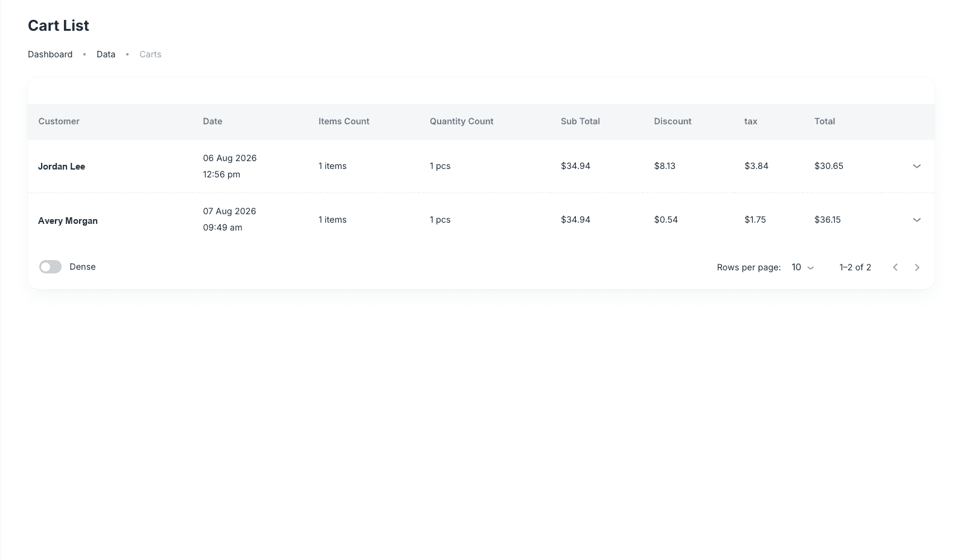
Task: Click the tax column header
Action: [x=750, y=121]
